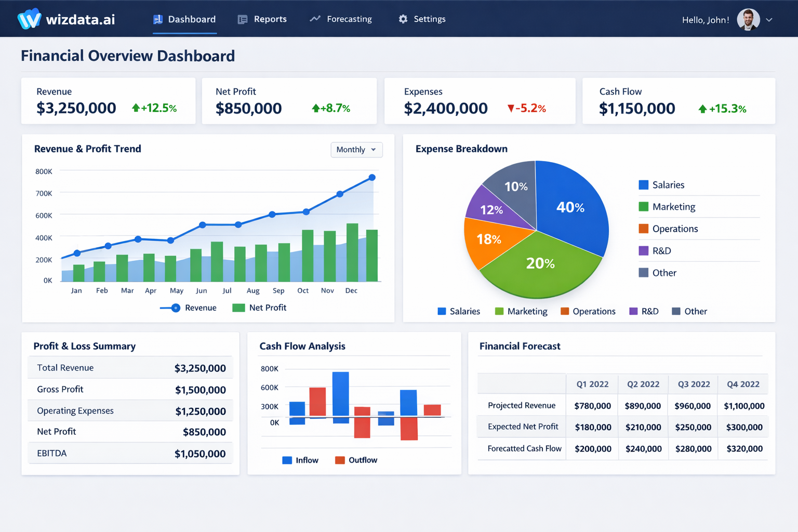The width and height of the screenshot is (798, 532).
Task: Open Settings using the gear icon
Action: click(403, 19)
